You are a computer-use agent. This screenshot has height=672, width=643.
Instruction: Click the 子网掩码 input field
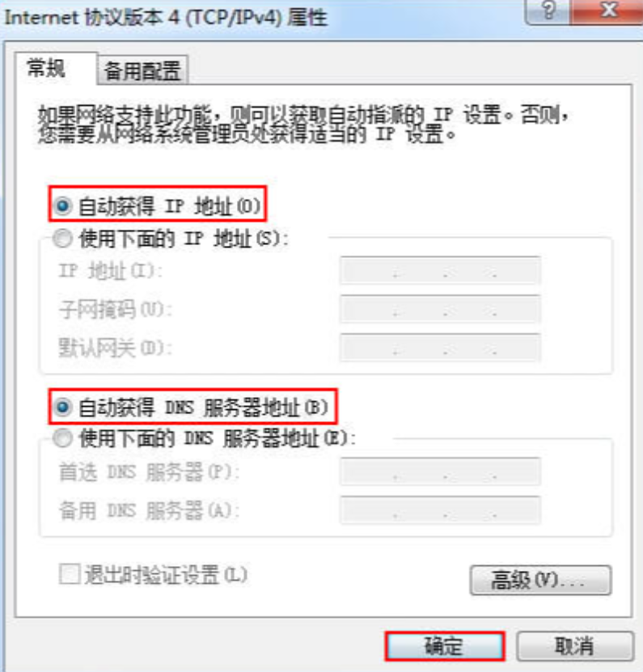pos(440,309)
